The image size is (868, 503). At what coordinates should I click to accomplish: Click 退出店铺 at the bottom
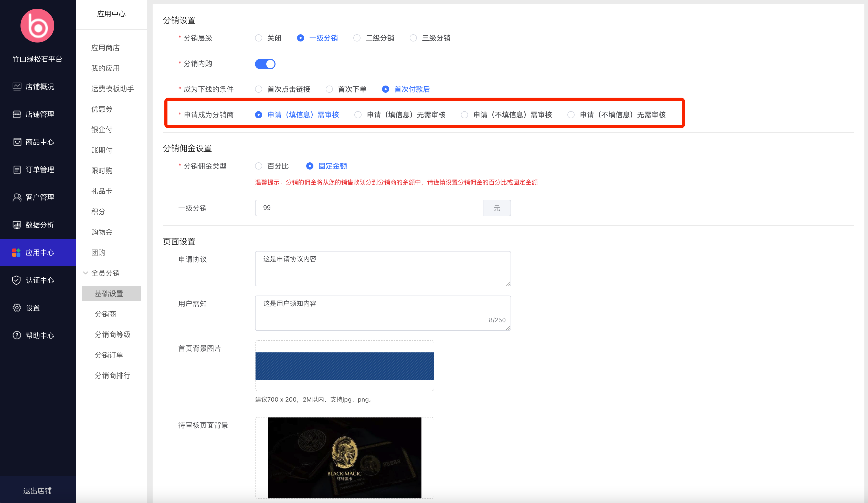pyautogui.click(x=37, y=491)
